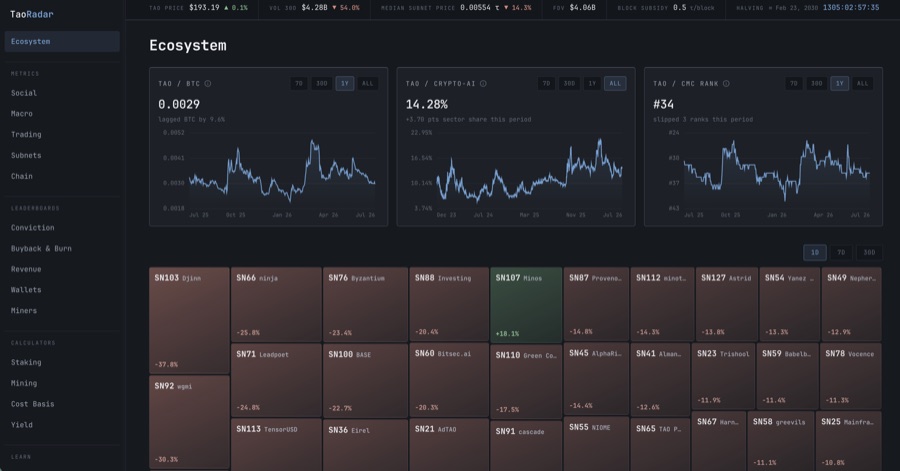Click the info icon beside TAO / BTC
900x471 pixels.
coord(208,84)
